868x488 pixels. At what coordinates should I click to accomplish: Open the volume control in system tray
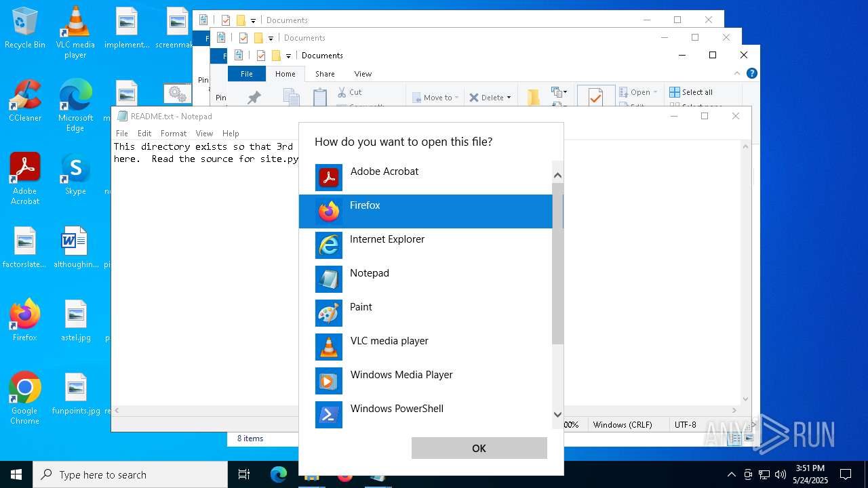point(781,474)
